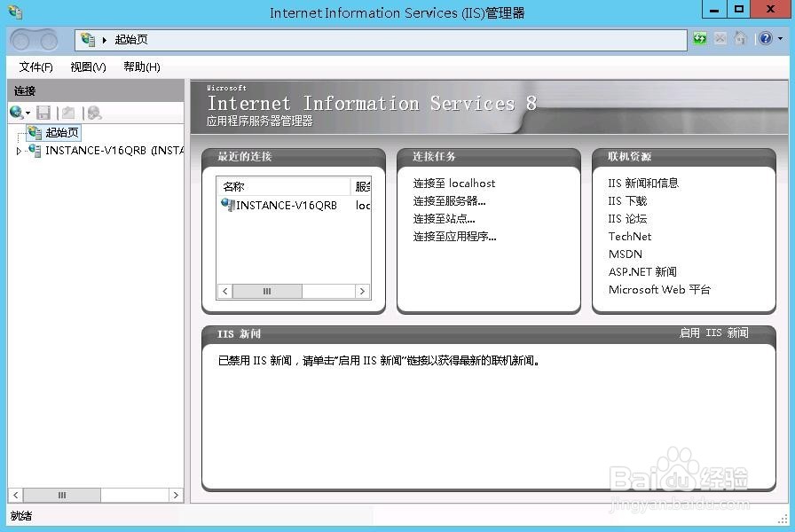The image size is (795, 532).
Task: Open IIS 论坛 link
Action: [627, 219]
